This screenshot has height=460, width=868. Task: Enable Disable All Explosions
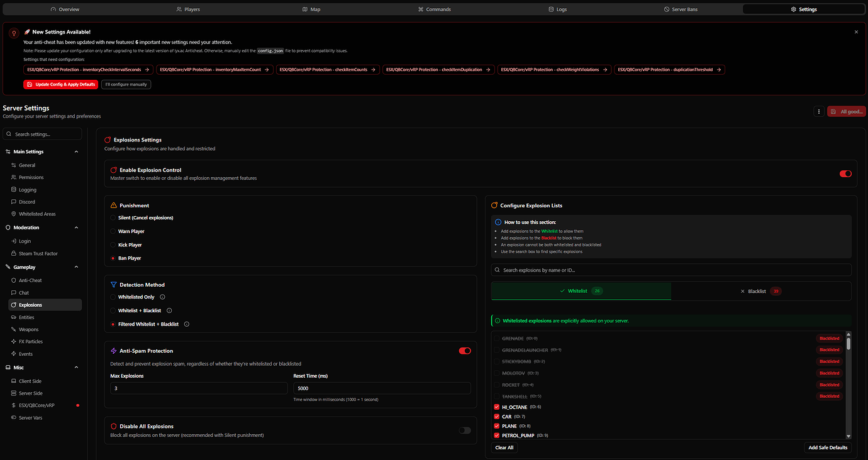pyautogui.click(x=465, y=430)
